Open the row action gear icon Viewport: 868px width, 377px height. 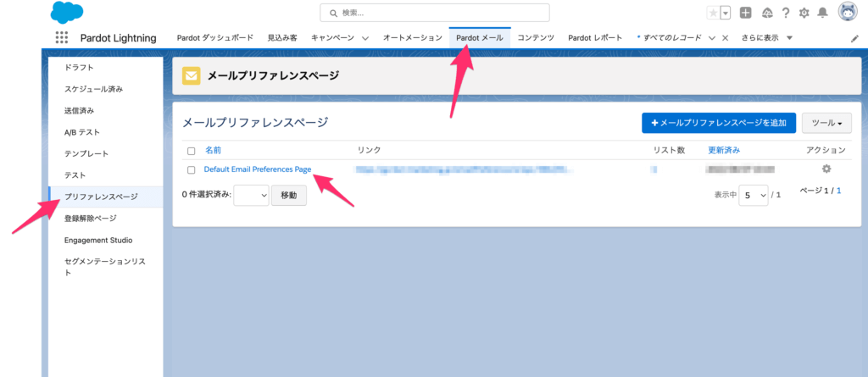pos(826,169)
